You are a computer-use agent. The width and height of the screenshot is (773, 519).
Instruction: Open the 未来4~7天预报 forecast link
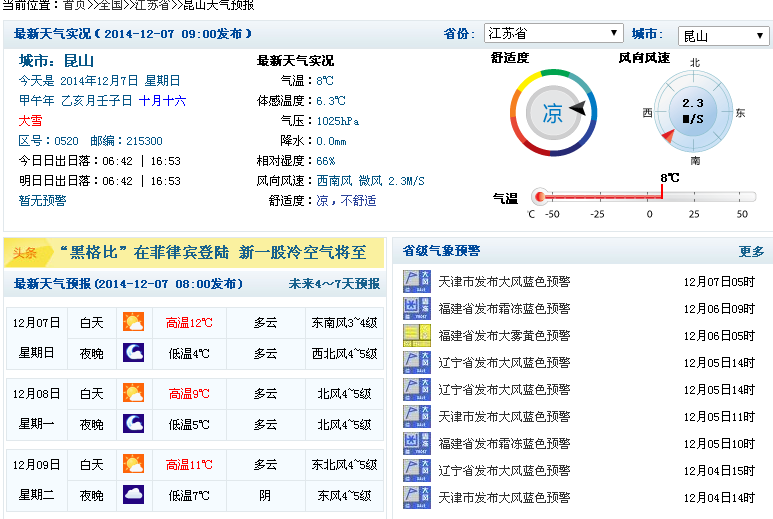click(x=334, y=284)
